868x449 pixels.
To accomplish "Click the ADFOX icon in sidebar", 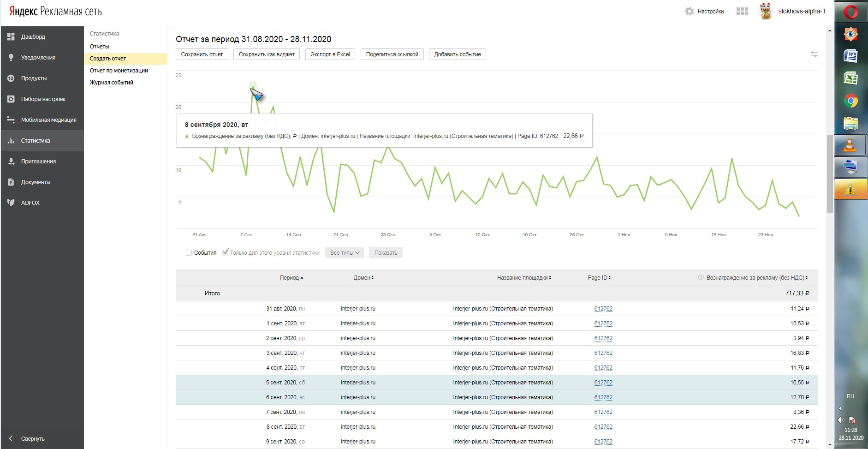I will [x=11, y=203].
